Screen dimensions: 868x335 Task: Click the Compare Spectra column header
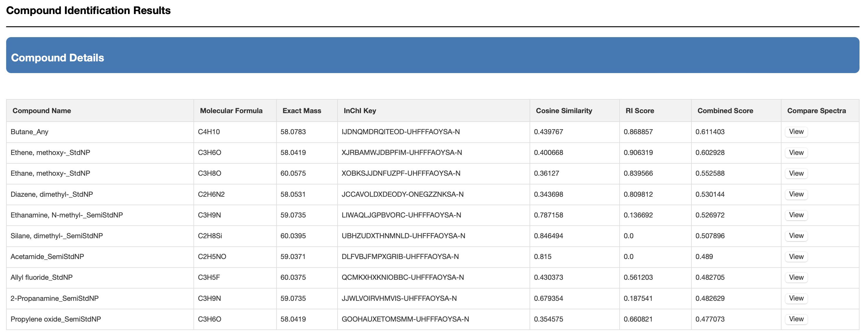[x=816, y=111]
